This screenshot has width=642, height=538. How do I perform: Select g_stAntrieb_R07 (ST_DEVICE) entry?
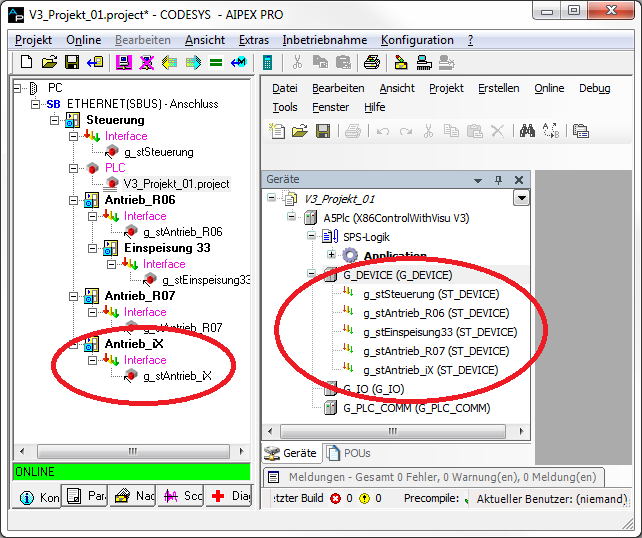(436, 351)
